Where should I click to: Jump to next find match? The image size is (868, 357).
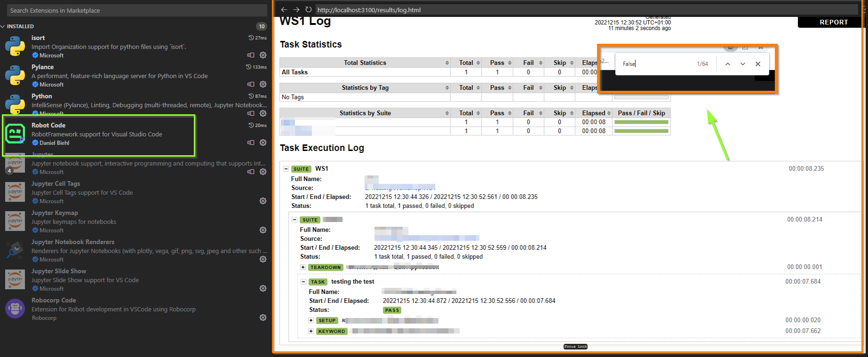click(743, 64)
